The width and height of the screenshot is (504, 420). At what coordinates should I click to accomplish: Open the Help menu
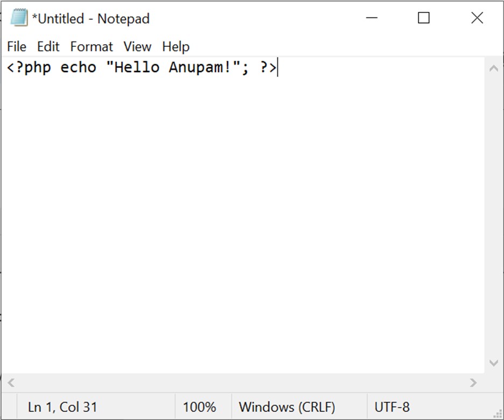pos(176,47)
